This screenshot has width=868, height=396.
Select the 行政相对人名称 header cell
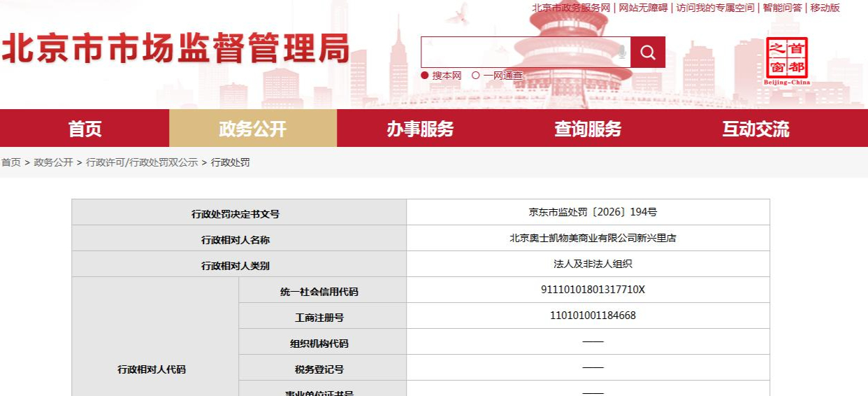coord(239,239)
